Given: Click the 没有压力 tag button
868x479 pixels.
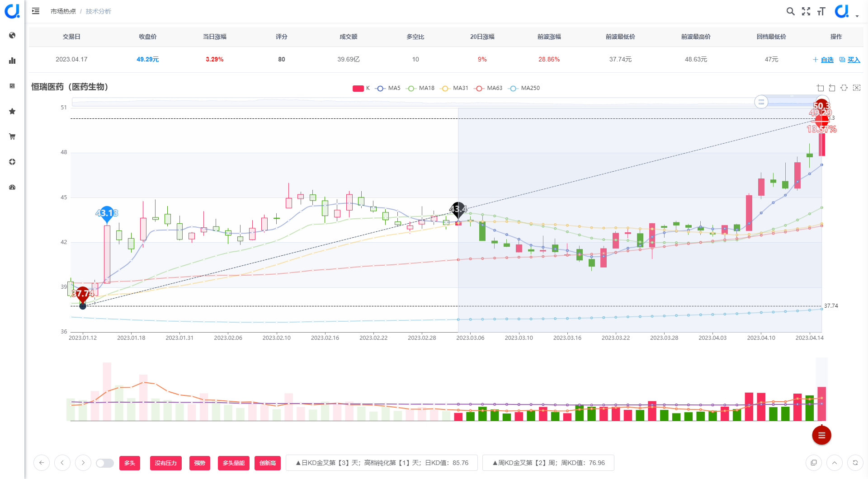Looking at the screenshot, I should pyautogui.click(x=166, y=463).
